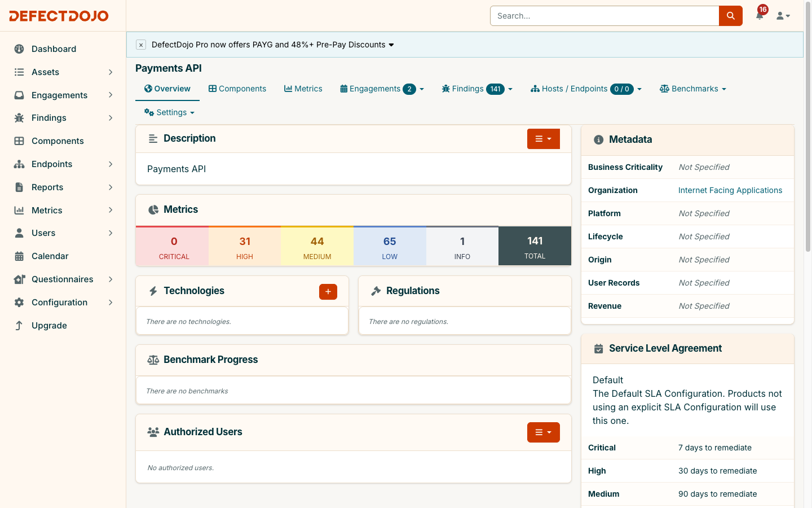Viewport: 812px width, 508px height.
Task: Click the Questionnaires icon in sidebar
Action: 19,279
